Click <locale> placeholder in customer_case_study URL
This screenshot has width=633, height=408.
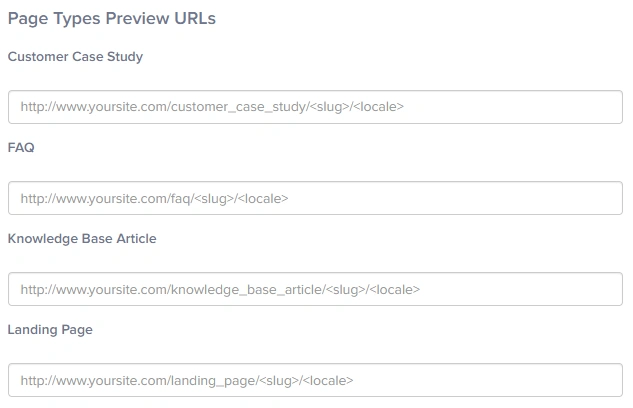pyautogui.click(x=377, y=107)
